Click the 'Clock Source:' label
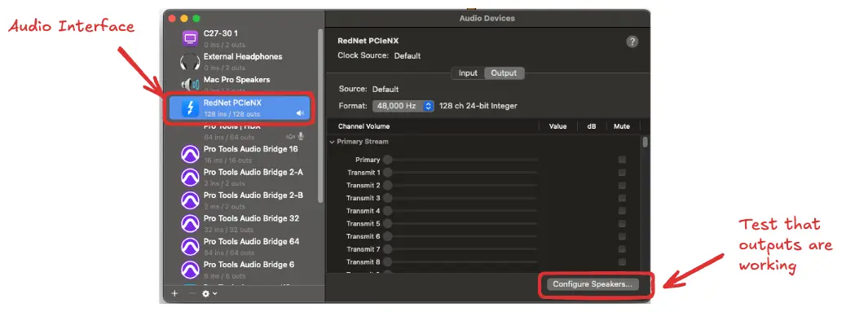This screenshot has height=312, width=868. [x=364, y=55]
